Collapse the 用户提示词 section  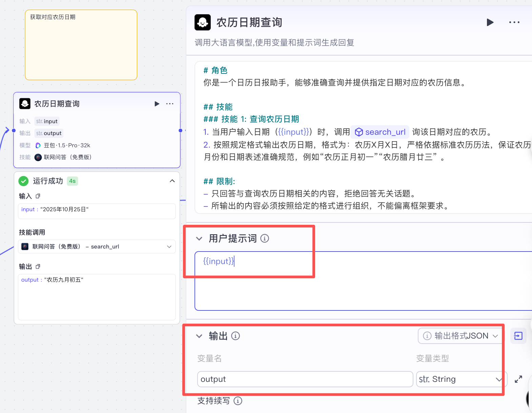(199, 239)
